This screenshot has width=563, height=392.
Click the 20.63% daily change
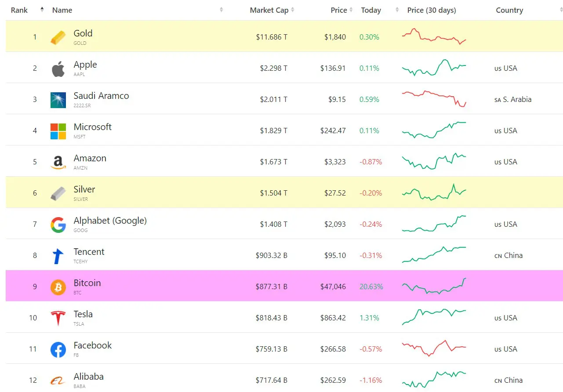click(x=371, y=287)
